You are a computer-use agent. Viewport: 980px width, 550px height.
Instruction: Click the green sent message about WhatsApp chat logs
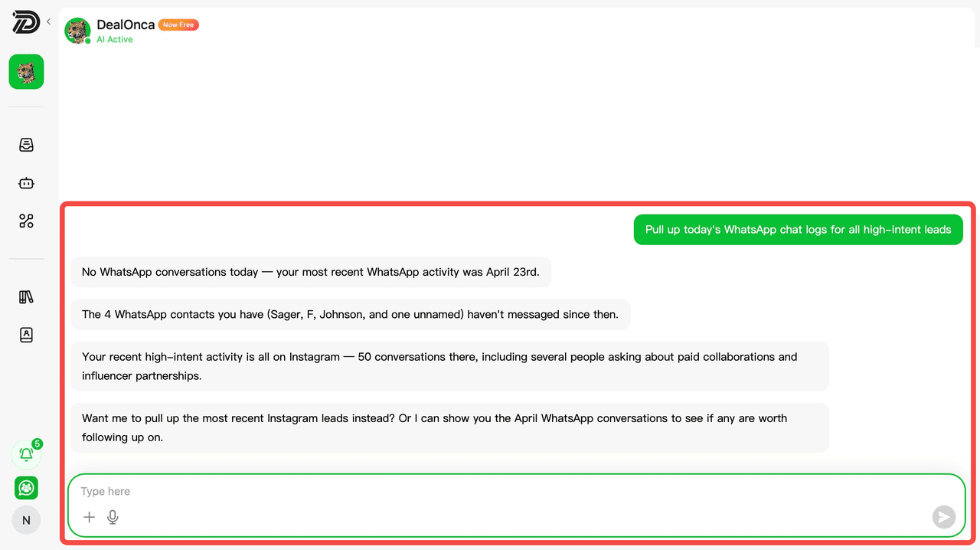pos(798,229)
